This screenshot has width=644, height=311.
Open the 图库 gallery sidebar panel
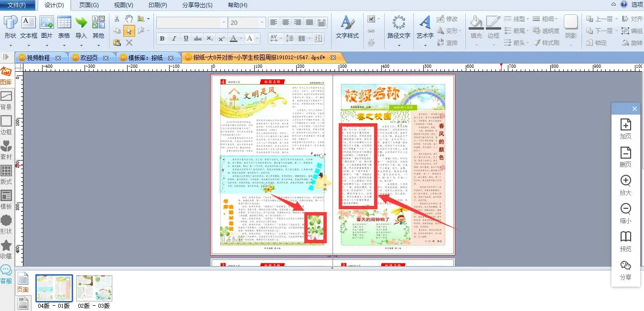click(x=6, y=76)
